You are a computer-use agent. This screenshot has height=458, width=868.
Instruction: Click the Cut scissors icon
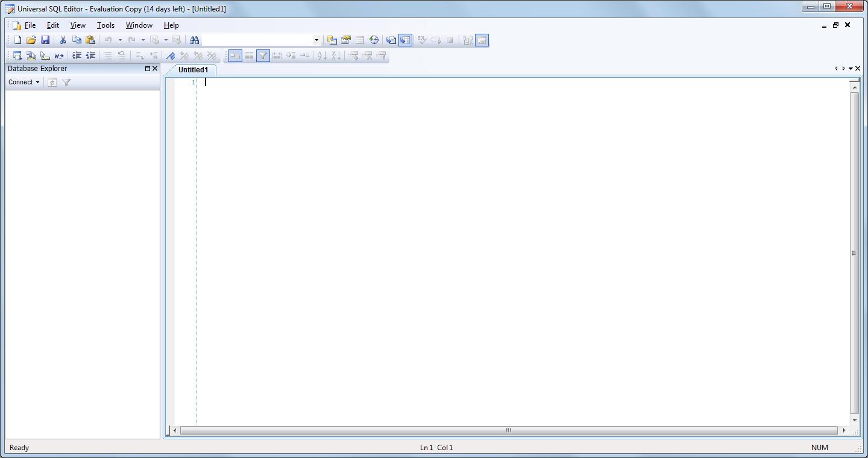(x=63, y=40)
